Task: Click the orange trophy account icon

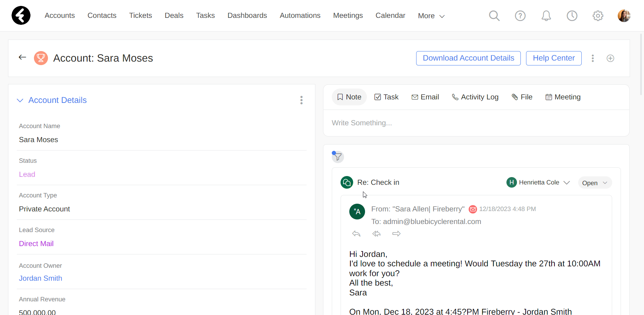Action: [x=41, y=58]
